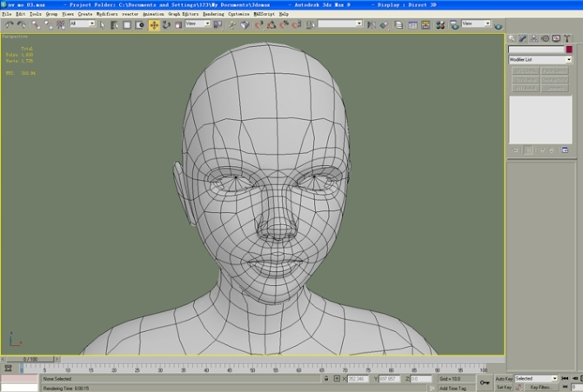Select the Rotate transform tool
This screenshot has height=392, width=583.
[166, 25]
